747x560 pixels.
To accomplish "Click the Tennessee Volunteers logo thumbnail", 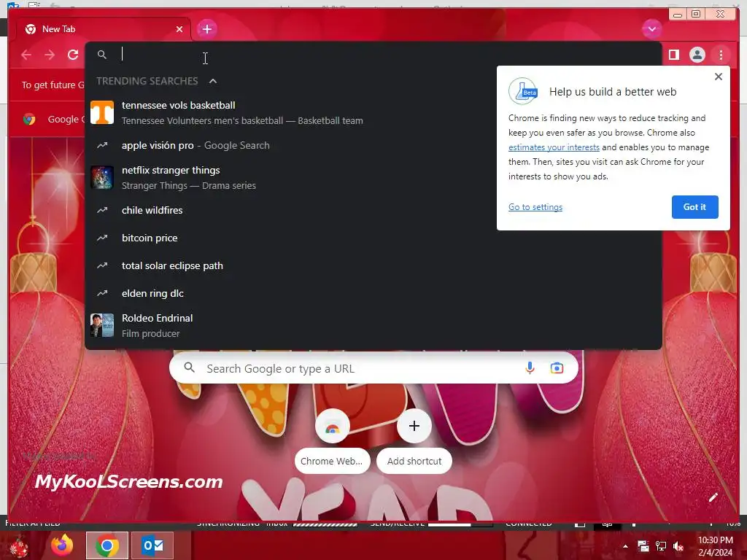I will point(102,112).
